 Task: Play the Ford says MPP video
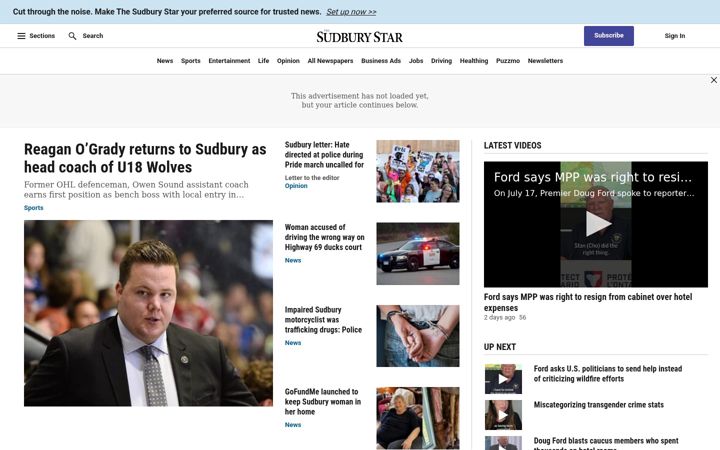[597, 224]
